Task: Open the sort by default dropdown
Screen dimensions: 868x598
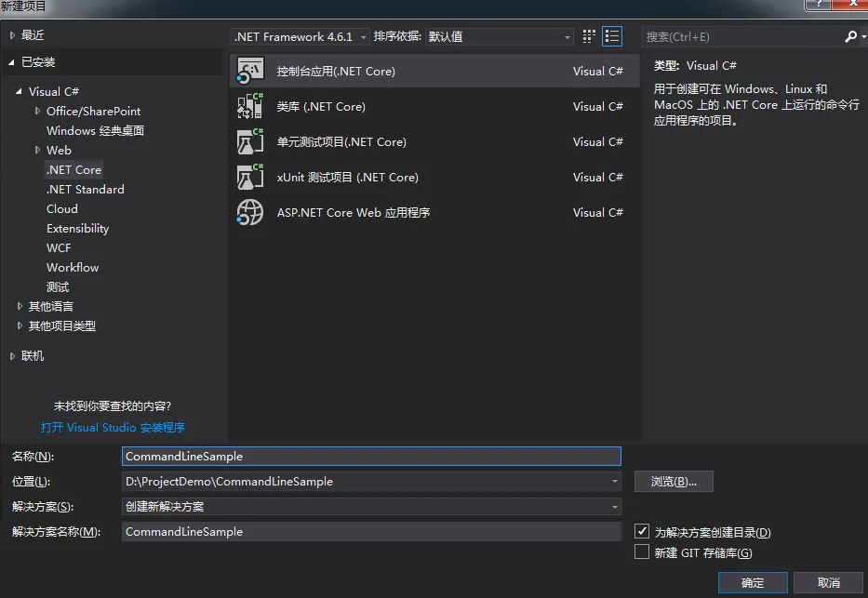Action: (x=500, y=37)
